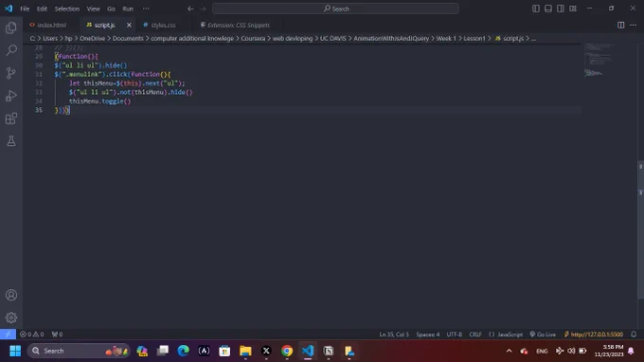Click the code minimap overview
This screenshot has width=644, height=362.
point(599,60)
